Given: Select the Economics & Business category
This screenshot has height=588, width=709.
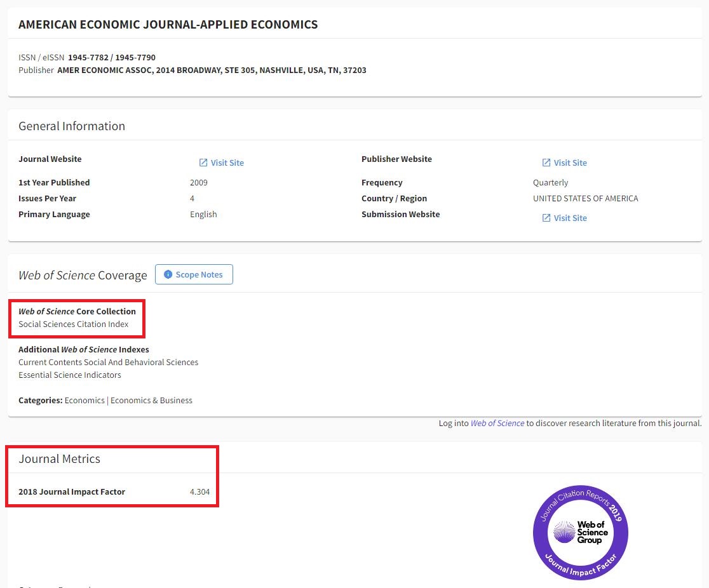Looking at the screenshot, I should (x=151, y=401).
